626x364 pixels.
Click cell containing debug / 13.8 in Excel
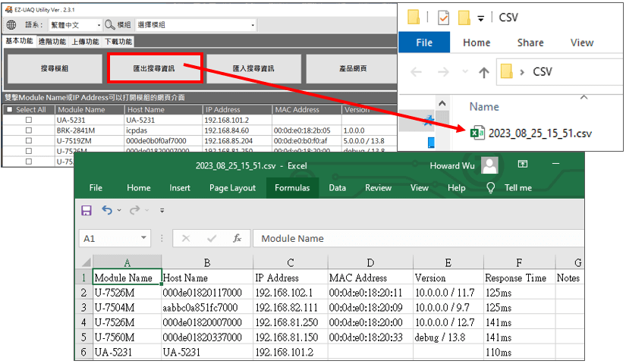(448, 337)
